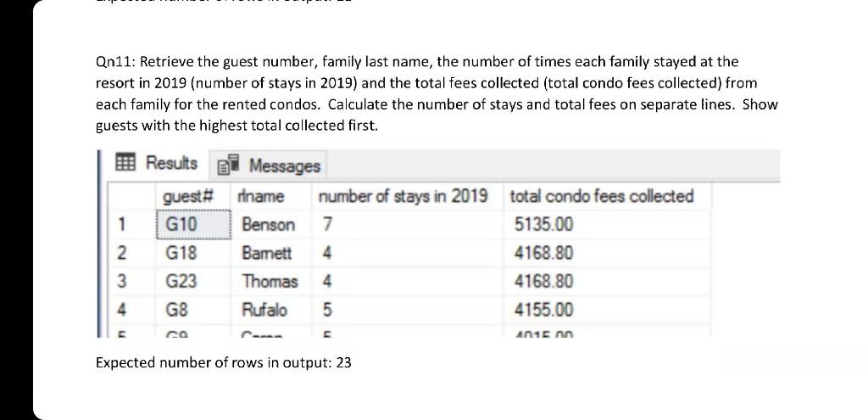Click the Thomas name cell

click(x=272, y=282)
